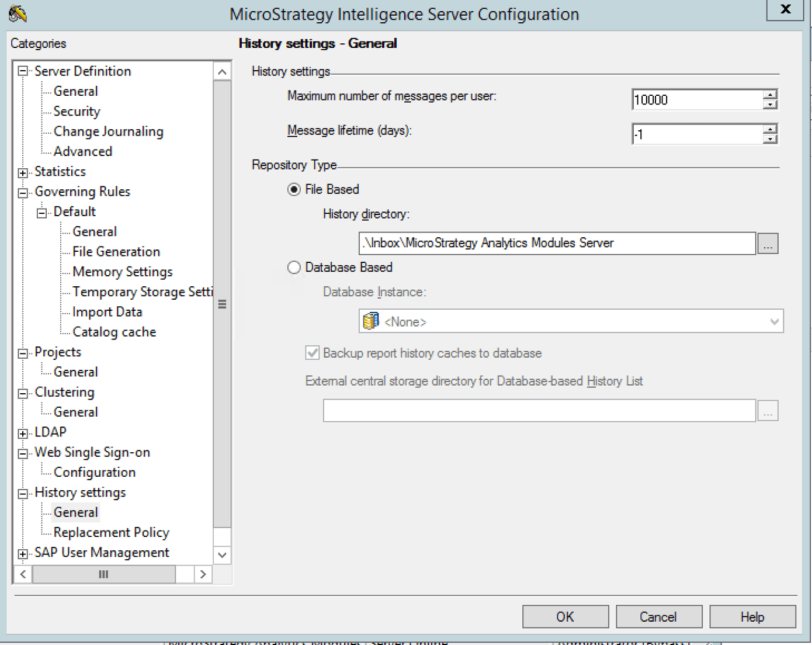Toggle Backup report history caches to database
Image resolution: width=812 pixels, height=645 pixels.
tap(313, 353)
